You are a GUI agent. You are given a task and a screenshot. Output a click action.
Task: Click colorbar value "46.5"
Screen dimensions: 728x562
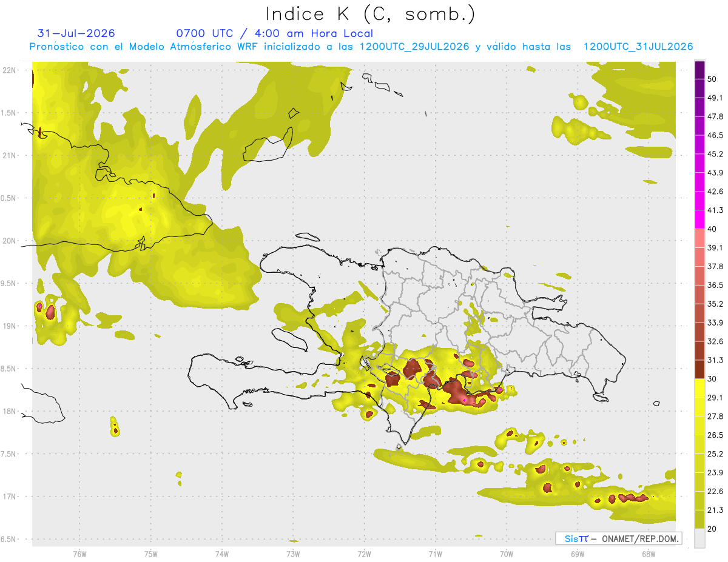pos(716,135)
